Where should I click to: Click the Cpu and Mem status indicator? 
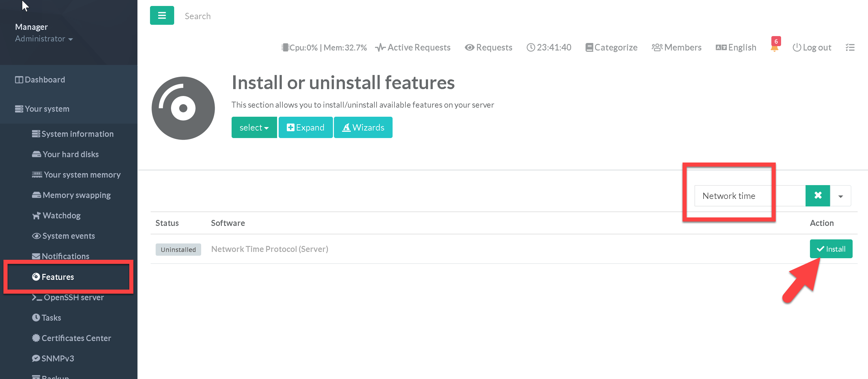click(x=324, y=47)
